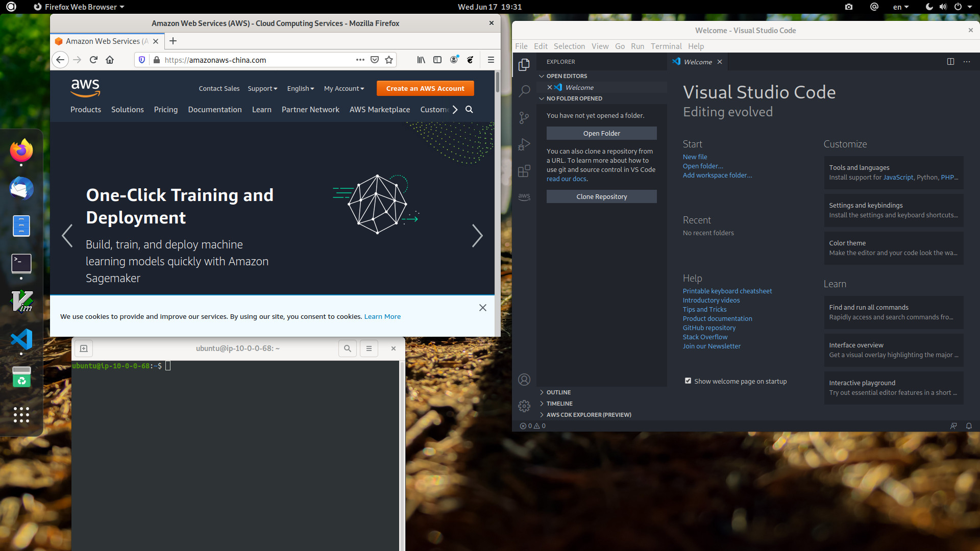Viewport: 980px width, 551px height.
Task: Toggle the Firefox sidebar button
Action: coord(437,60)
